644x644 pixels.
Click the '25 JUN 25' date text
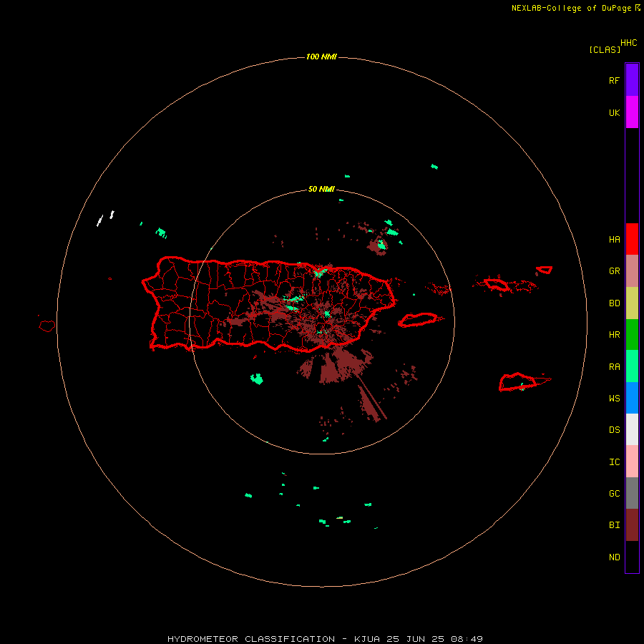(414, 639)
